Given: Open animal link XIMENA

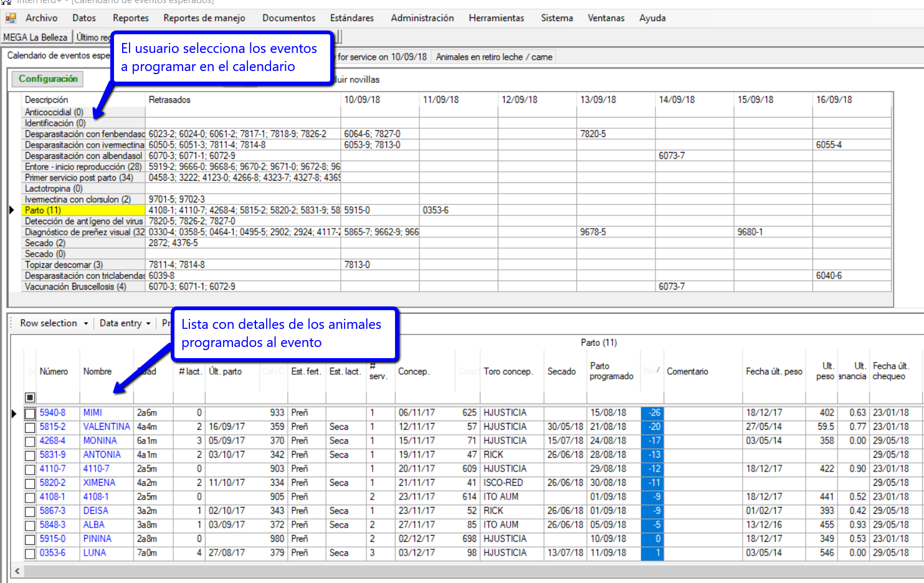Looking at the screenshot, I should click(99, 483).
